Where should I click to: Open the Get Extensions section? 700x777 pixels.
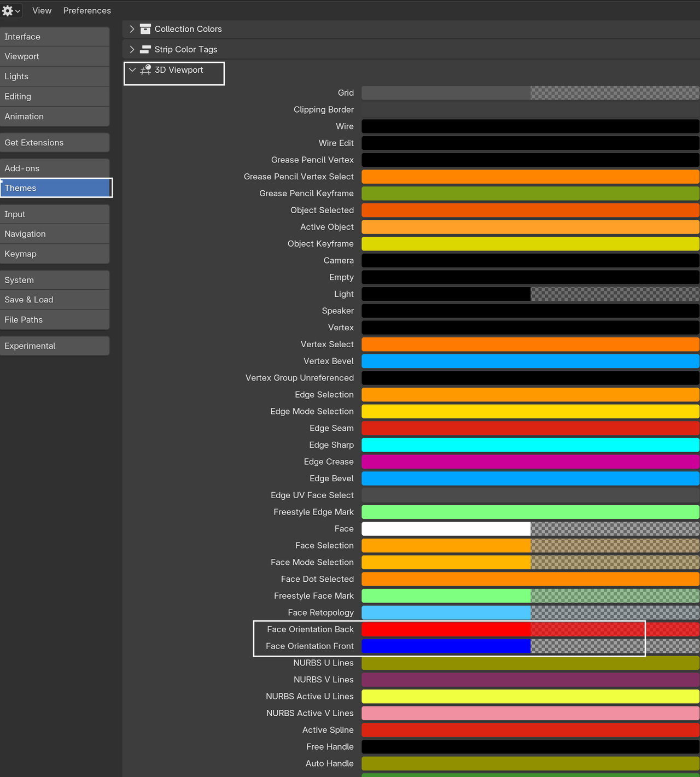click(55, 143)
